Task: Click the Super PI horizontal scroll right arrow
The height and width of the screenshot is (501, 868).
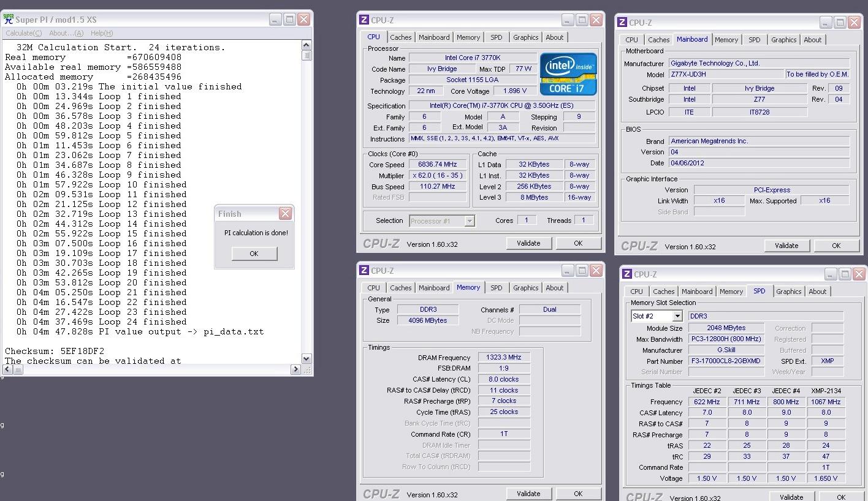Action: [x=295, y=369]
